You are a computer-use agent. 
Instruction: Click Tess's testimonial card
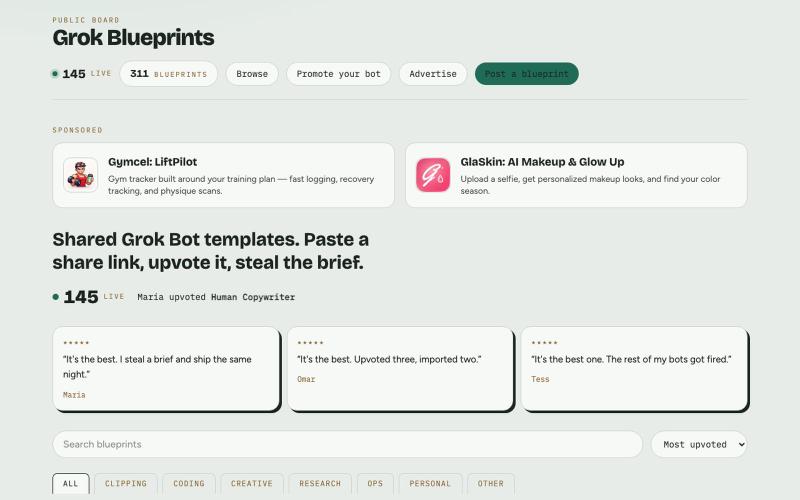click(x=634, y=369)
